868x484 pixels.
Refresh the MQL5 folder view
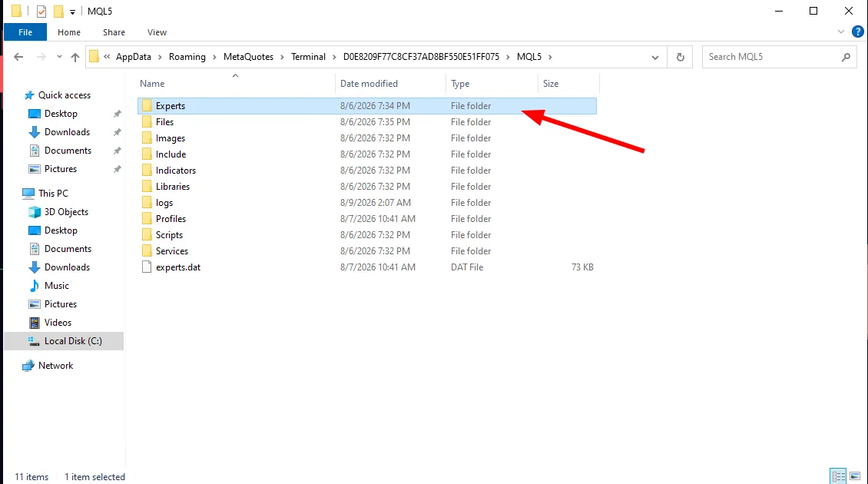681,57
